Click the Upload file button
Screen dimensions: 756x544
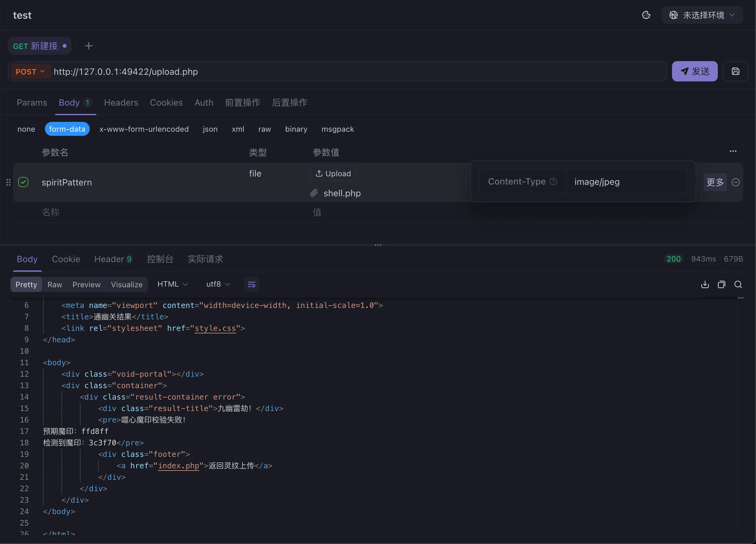point(333,173)
